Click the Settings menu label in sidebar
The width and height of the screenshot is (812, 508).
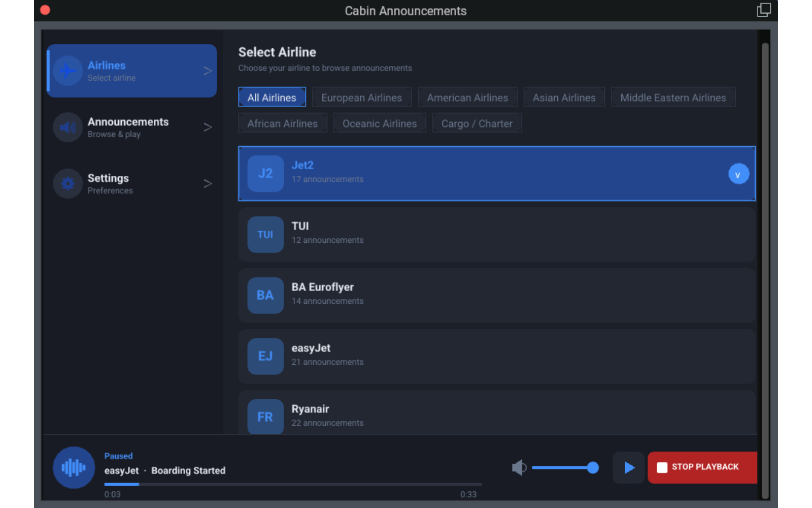point(108,178)
